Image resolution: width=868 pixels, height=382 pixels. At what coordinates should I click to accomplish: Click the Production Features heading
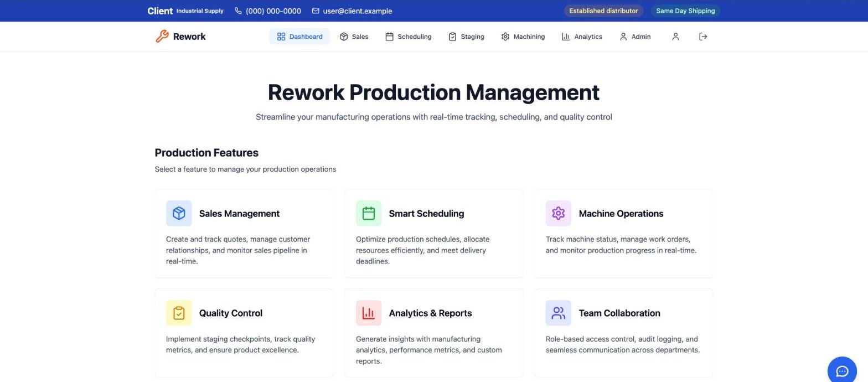point(206,153)
